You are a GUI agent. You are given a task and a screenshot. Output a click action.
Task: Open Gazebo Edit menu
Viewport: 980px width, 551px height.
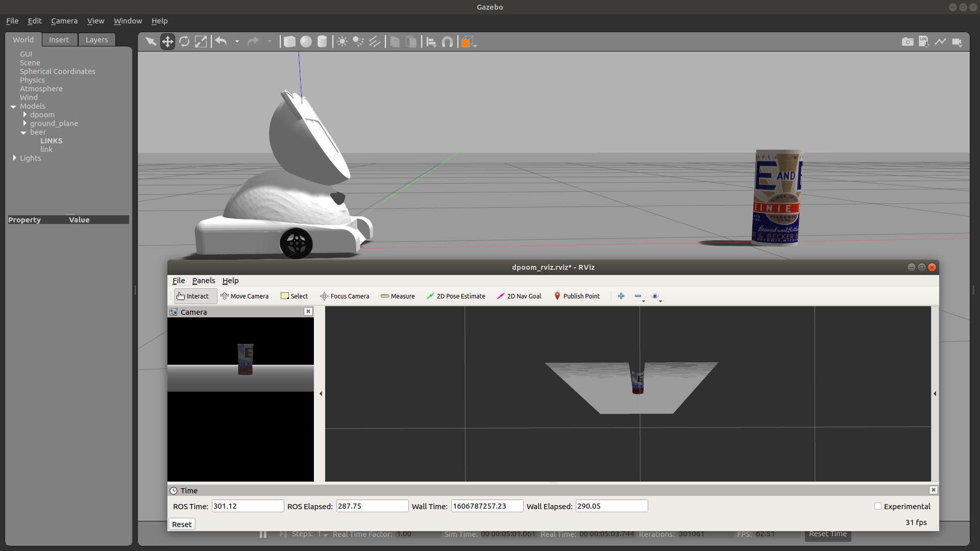35,21
